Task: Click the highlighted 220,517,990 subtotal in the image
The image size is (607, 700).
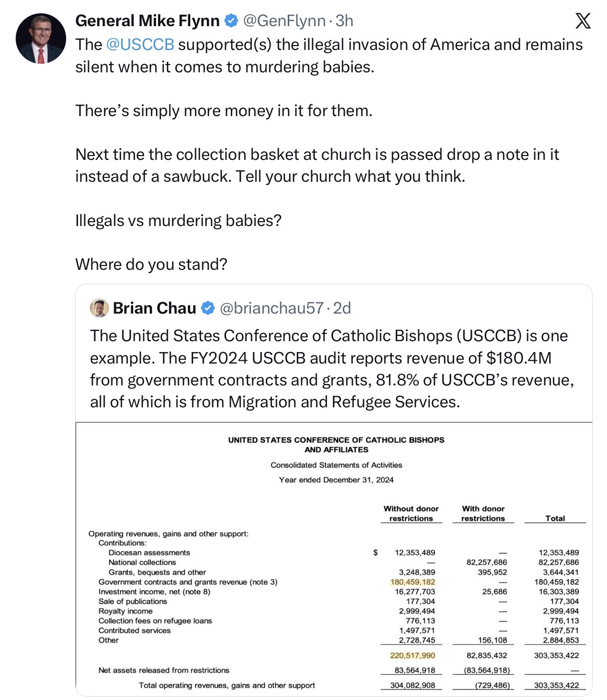Action: (x=412, y=655)
